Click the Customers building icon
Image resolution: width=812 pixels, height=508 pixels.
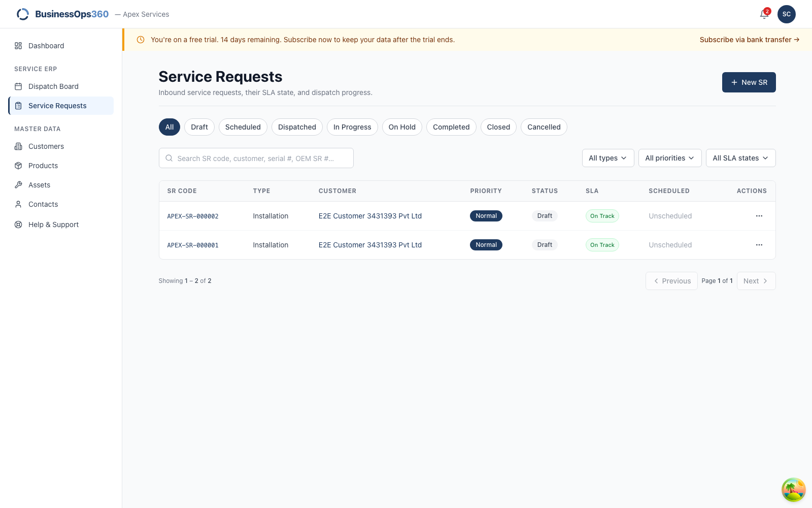[18, 146]
